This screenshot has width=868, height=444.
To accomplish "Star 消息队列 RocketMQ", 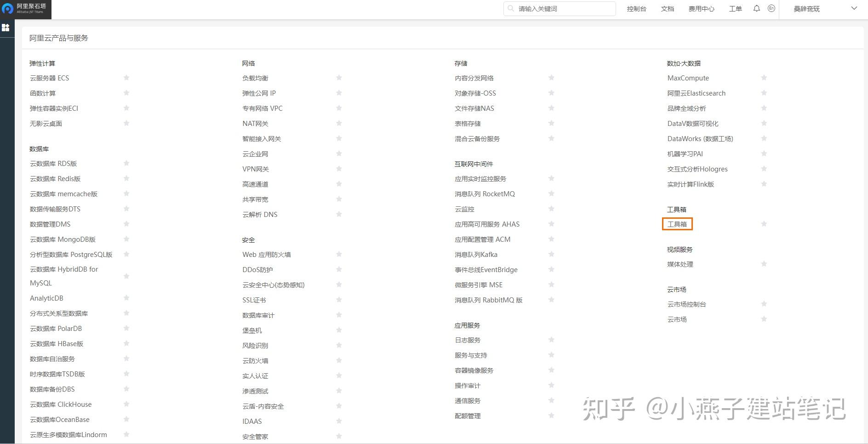I will pyautogui.click(x=551, y=194).
